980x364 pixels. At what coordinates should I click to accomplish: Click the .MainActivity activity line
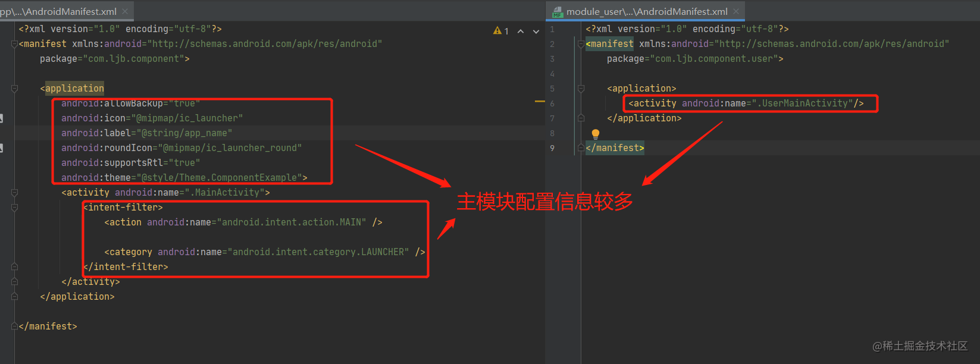click(165, 193)
